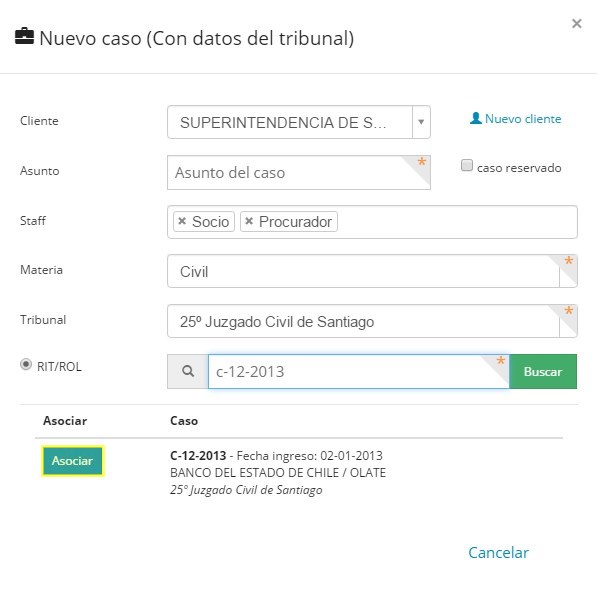Select the RIT/ROL radio button
Screen dimensions: 597x616
(x=26, y=365)
